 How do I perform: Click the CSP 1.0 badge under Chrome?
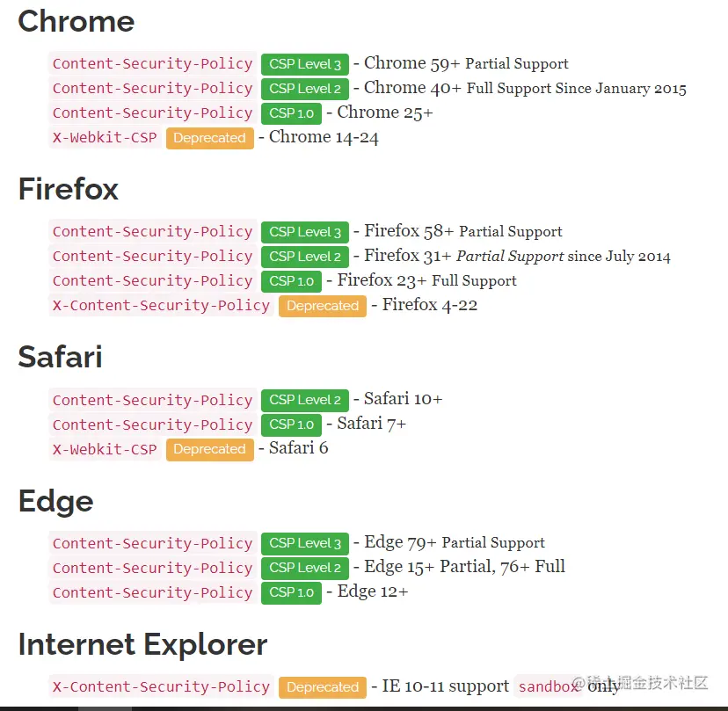pyautogui.click(x=291, y=113)
